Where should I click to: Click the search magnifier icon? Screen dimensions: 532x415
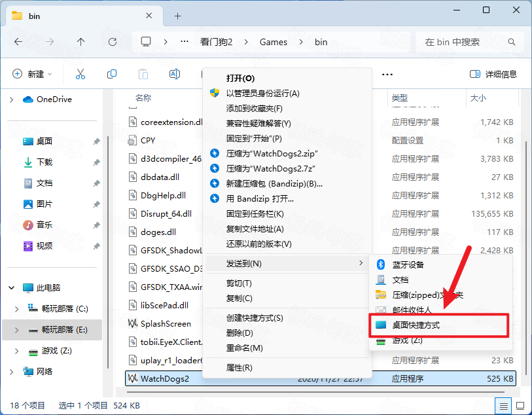click(x=512, y=42)
